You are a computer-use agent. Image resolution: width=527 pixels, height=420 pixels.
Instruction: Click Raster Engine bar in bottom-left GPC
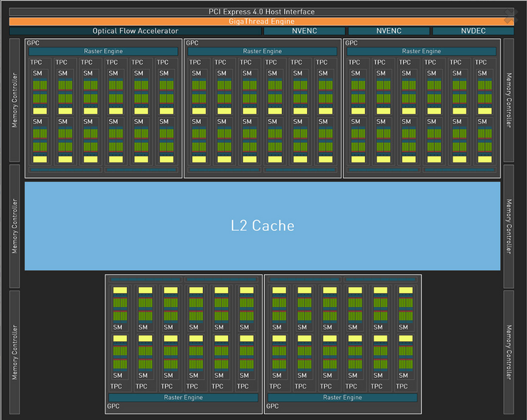183,398
